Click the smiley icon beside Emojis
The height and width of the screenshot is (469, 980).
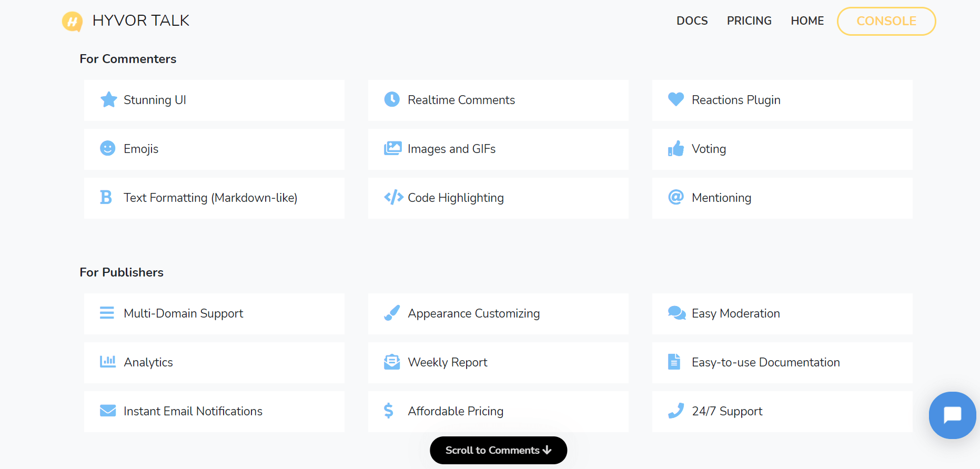(108, 148)
